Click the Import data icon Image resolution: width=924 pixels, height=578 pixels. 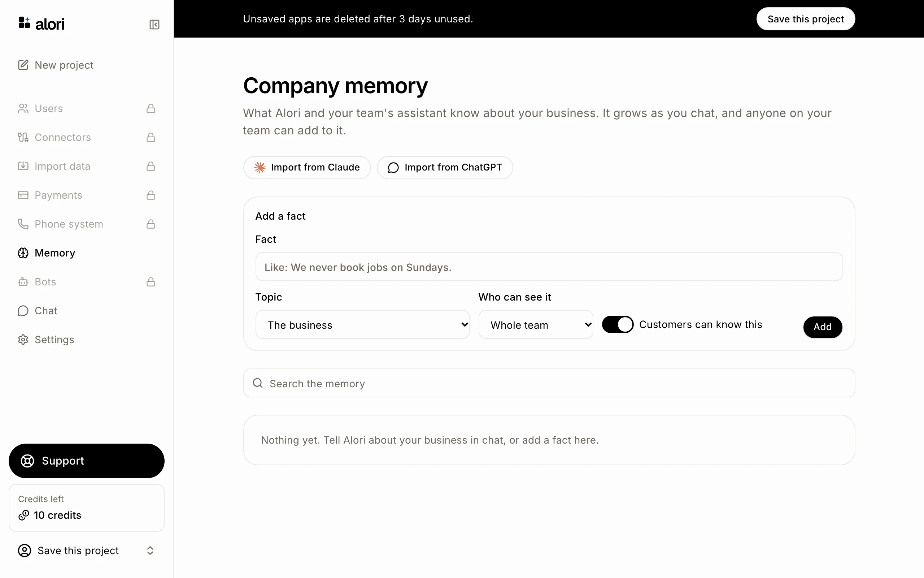click(23, 166)
